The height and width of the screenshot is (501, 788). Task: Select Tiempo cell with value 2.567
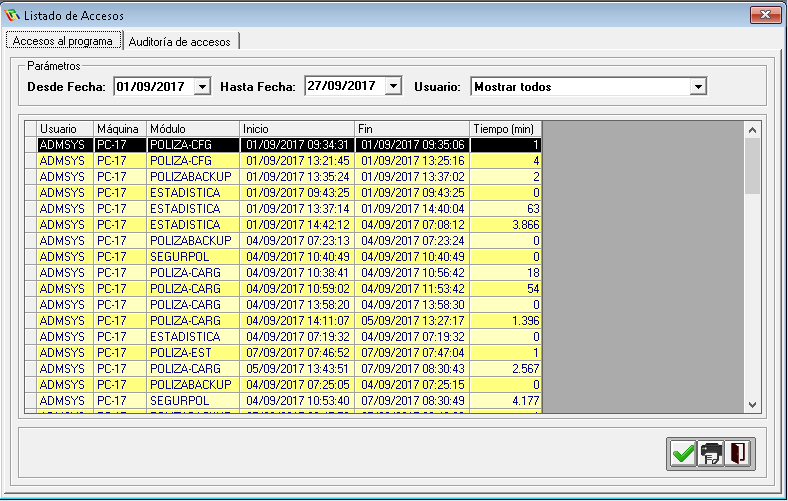[506, 369]
